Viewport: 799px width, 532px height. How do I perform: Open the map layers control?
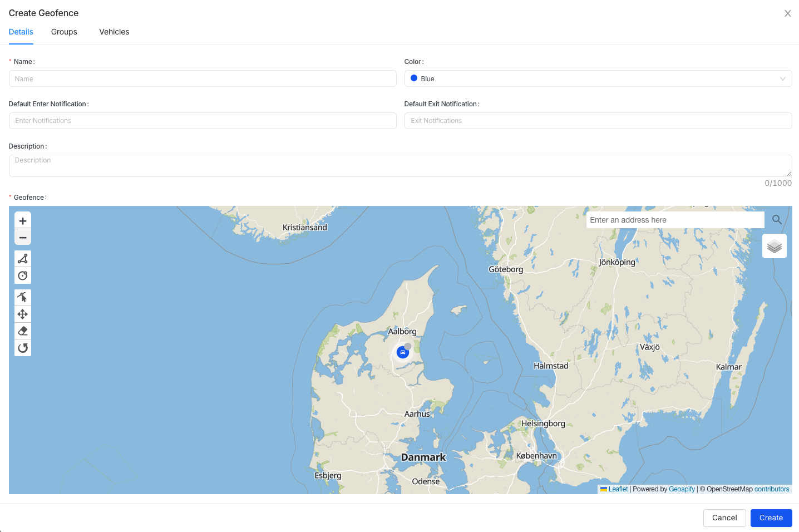click(x=775, y=246)
